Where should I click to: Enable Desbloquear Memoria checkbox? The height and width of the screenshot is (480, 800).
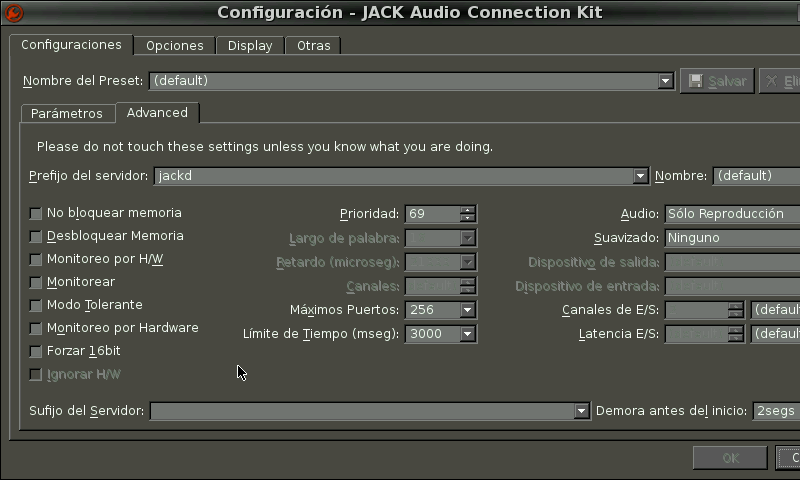pyautogui.click(x=36, y=236)
